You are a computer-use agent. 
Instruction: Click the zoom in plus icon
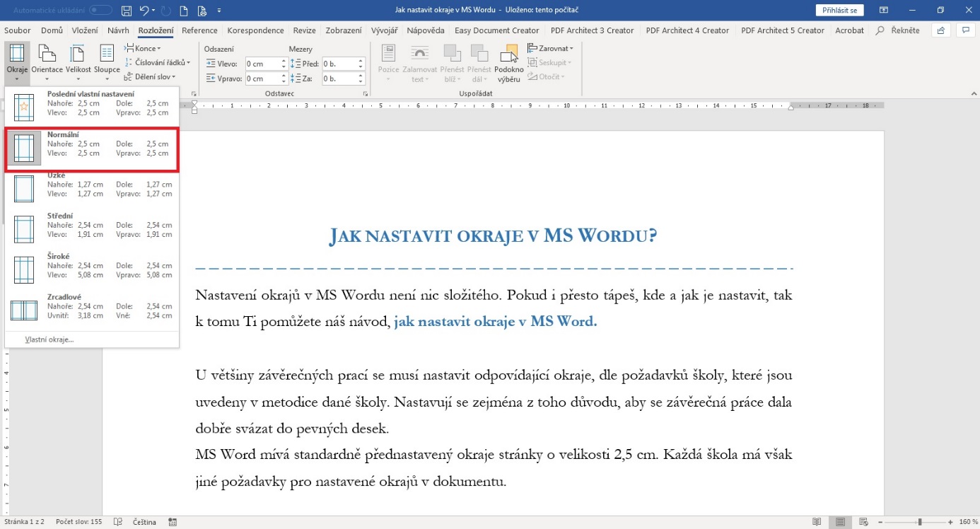coord(950,522)
